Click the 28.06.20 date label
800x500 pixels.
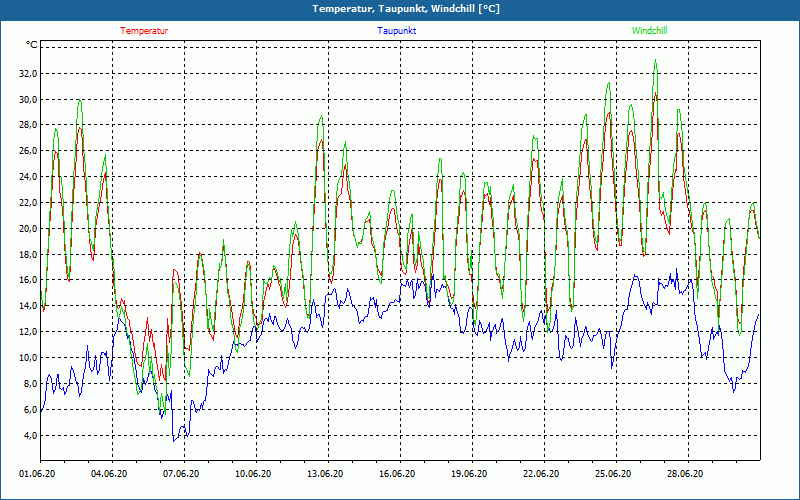pos(685,474)
